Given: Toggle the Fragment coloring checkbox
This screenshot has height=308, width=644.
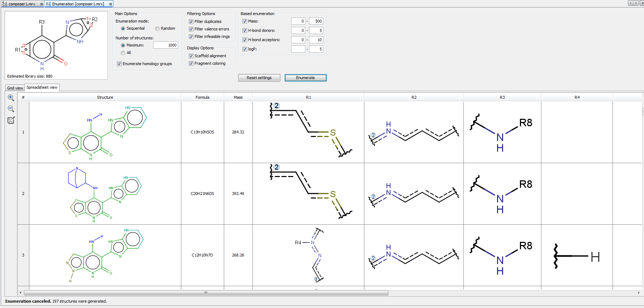Looking at the screenshot, I should (x=191, y=64).
